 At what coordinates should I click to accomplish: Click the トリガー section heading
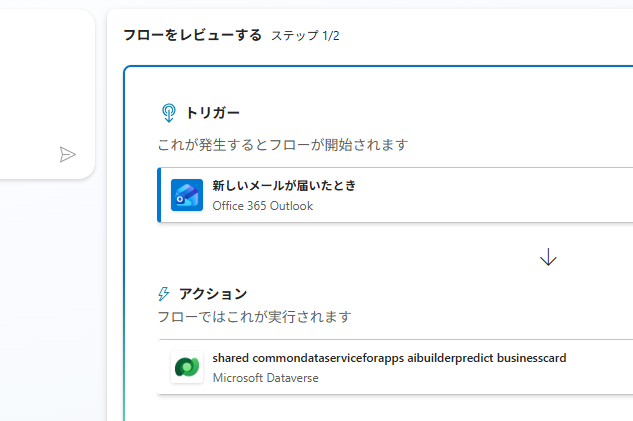[x=212, y=112]
